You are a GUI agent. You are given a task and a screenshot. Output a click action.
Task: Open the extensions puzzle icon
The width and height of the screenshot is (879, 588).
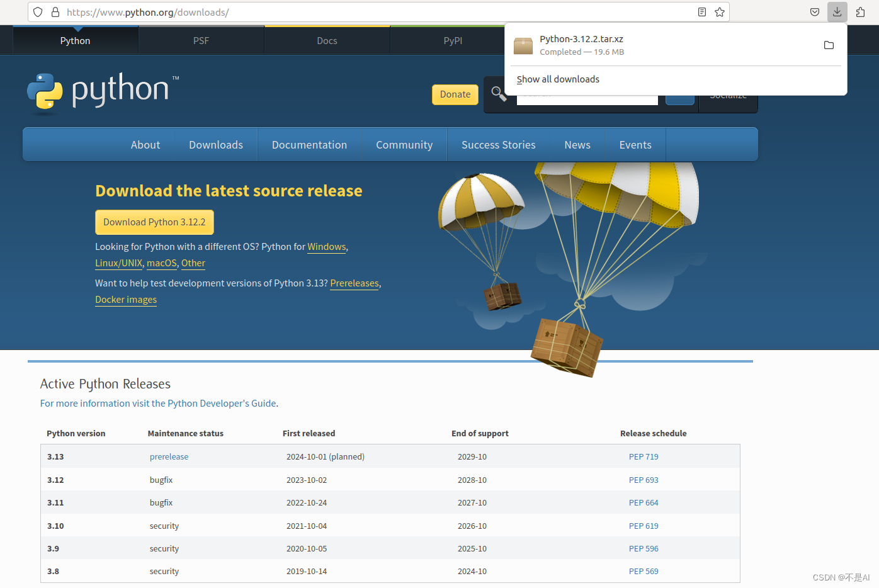click(x=861, y=12)
